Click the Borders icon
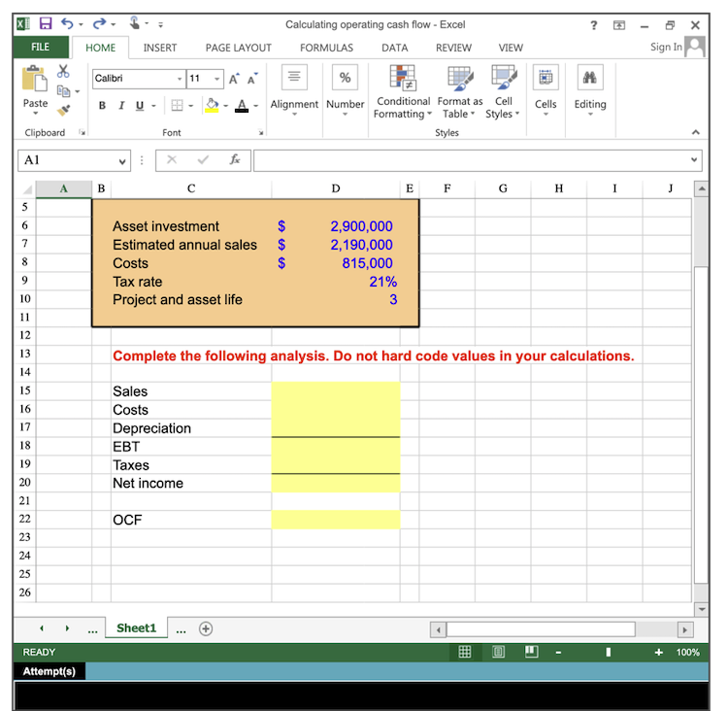728x711 pixels. click(x=177, y=106)
